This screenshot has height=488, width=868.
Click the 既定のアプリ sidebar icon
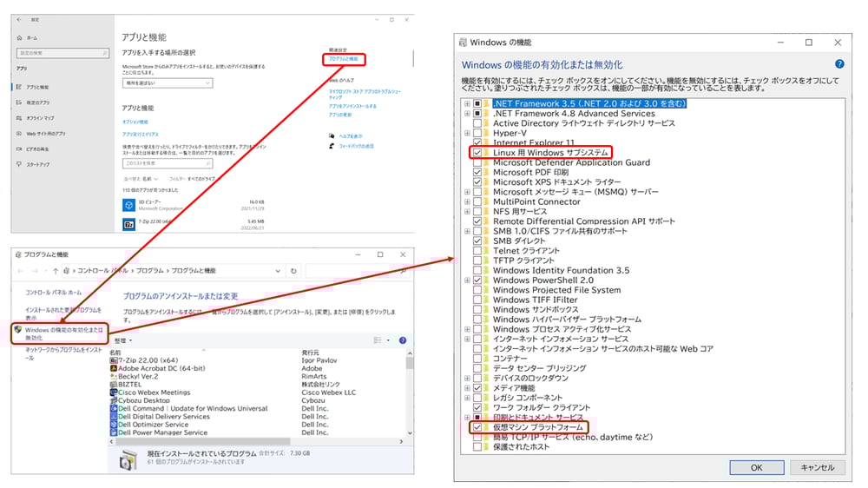[19, 102]
